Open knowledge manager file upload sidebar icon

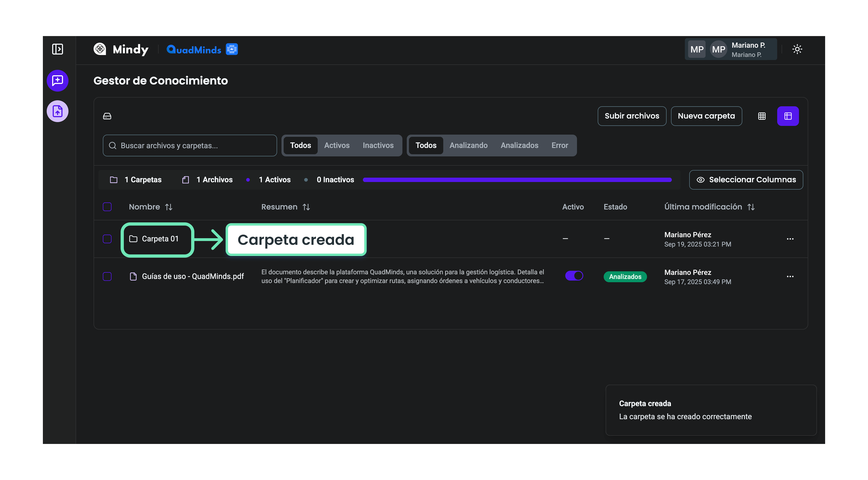[58, 111]
